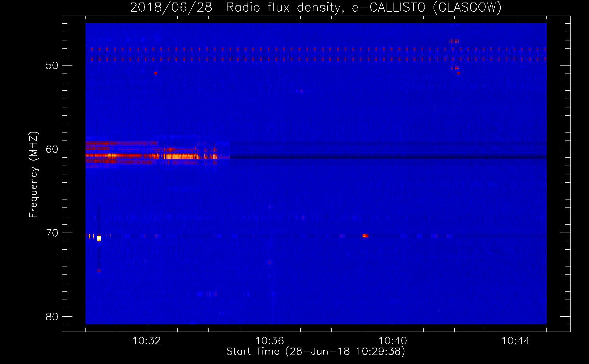Click the 10:36 time tick label

(270, 341)
